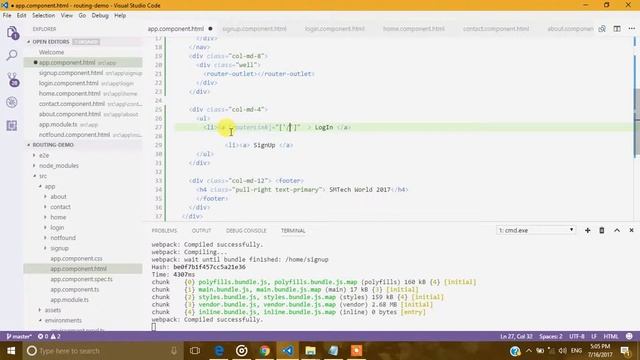640x360 pixels.
Task: Click the feedback smiley in status bar
Action: (x=629, y=336)
